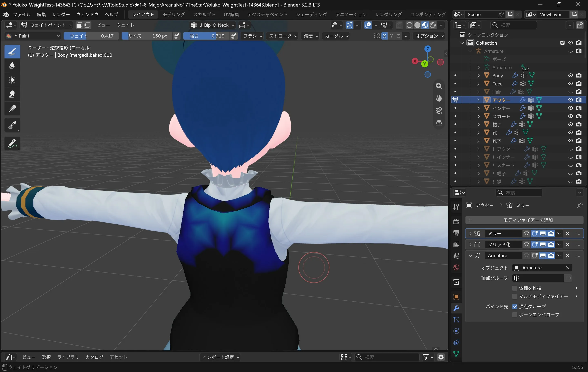
Task: Select the Average weight tool
Action: (12, 80)
